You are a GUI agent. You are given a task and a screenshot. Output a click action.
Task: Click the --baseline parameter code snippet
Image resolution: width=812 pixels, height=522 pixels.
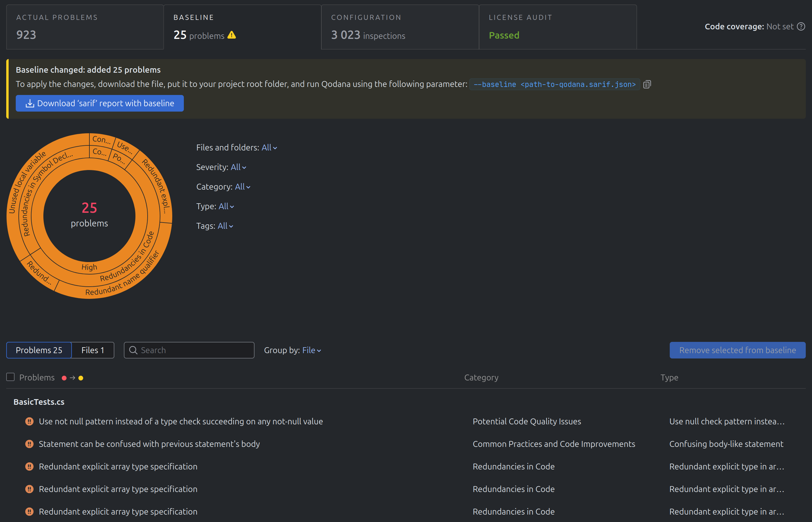[555, 84]
